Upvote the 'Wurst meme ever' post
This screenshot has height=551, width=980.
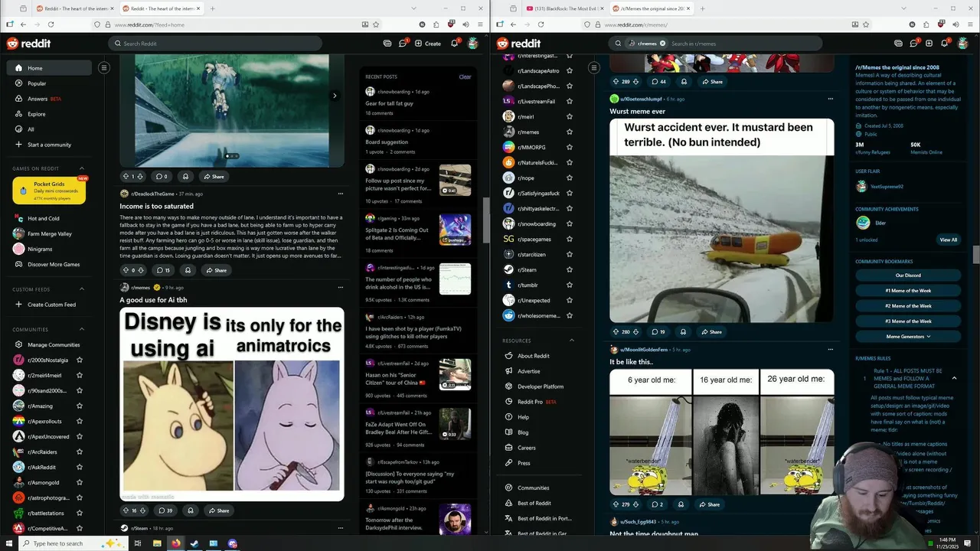[x=616, y=332]
